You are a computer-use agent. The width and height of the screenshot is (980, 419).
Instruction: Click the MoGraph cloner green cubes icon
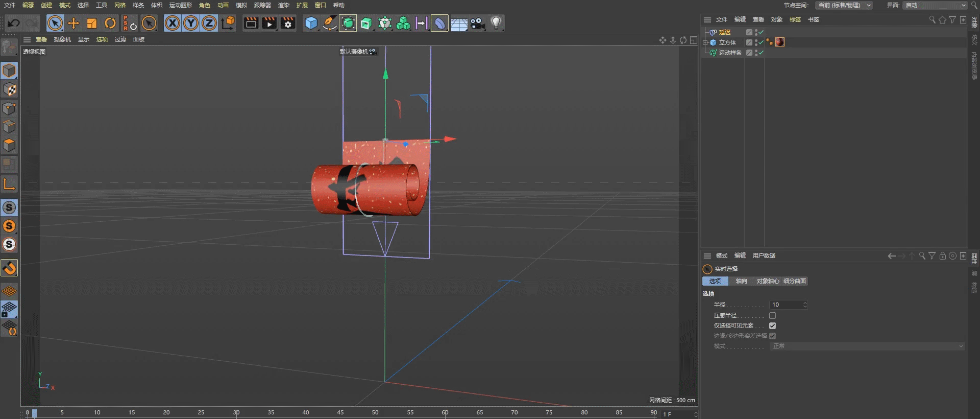(403, 23)
